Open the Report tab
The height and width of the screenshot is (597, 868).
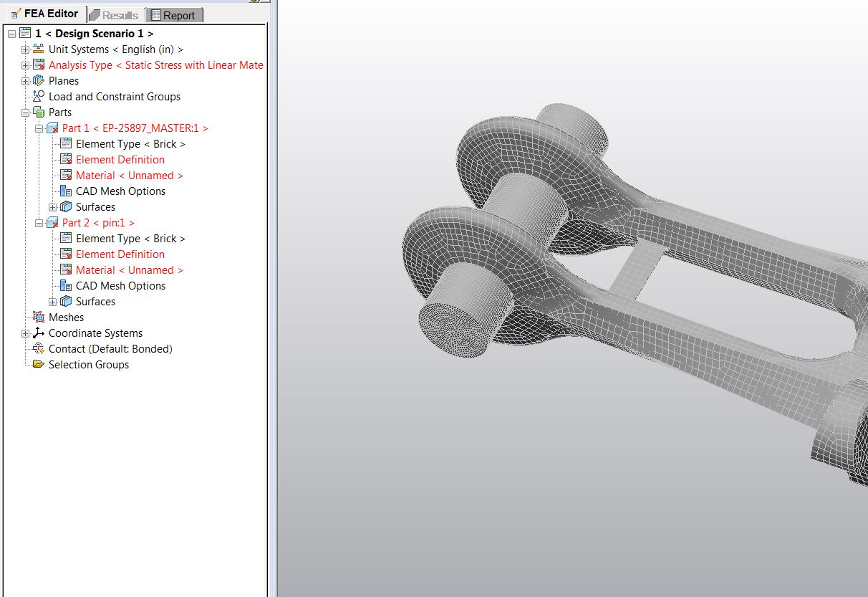[x=174, y=15]
